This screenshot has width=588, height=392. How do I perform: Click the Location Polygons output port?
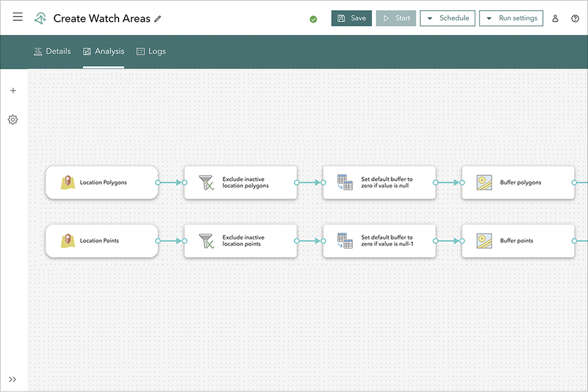click(x=158, y=182)
